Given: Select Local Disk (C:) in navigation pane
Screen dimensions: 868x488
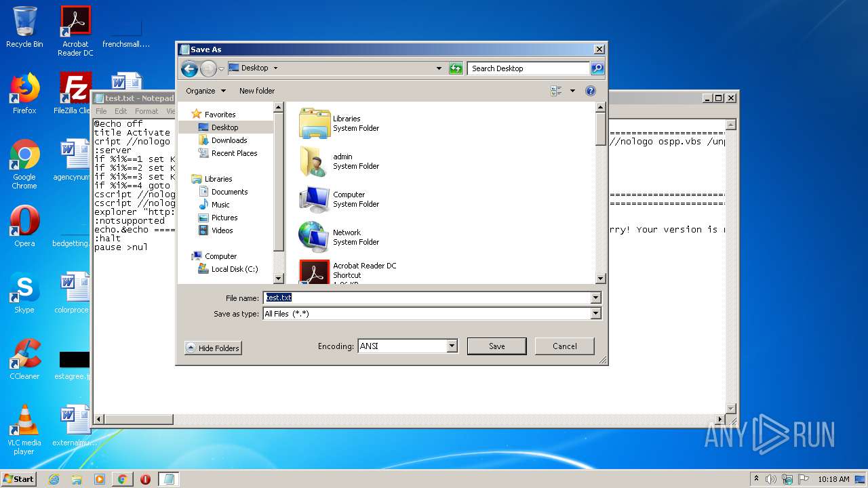Looking at the screenshot, I should point(234,269).
